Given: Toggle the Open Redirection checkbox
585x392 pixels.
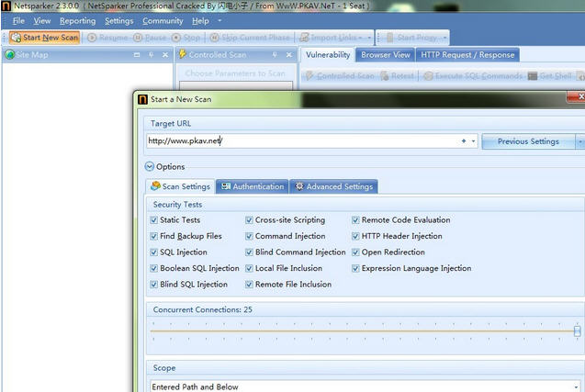Looking at the screenshot, I should 355,252.
